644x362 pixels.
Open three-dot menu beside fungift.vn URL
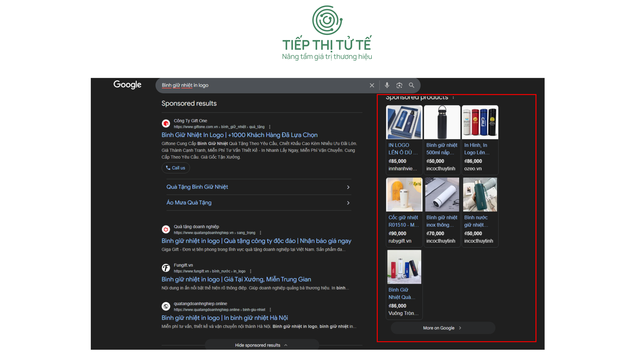251,271
